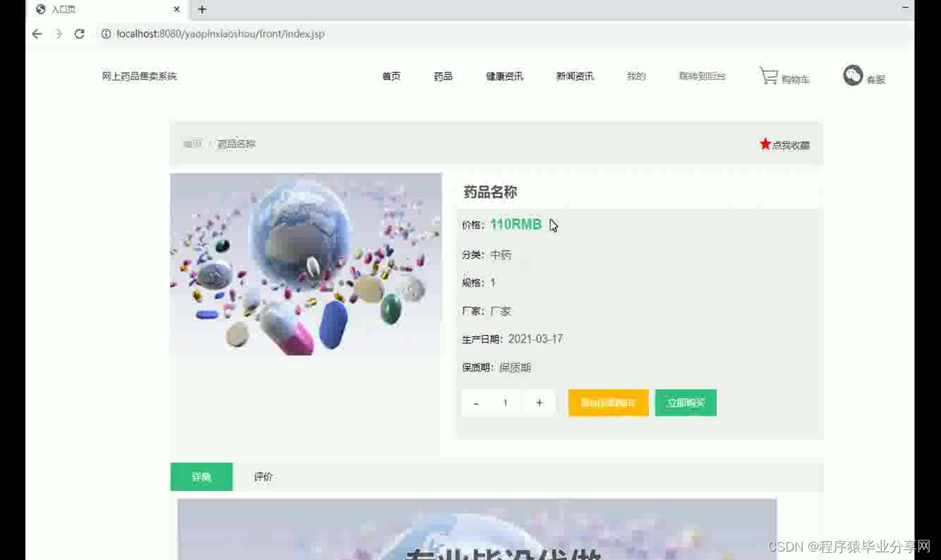Click the 客服 text link
941x560 pixels.
[x=876, y=80]
